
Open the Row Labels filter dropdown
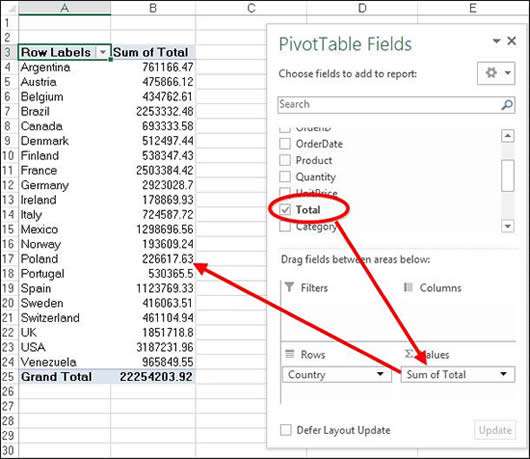point(103,52)
